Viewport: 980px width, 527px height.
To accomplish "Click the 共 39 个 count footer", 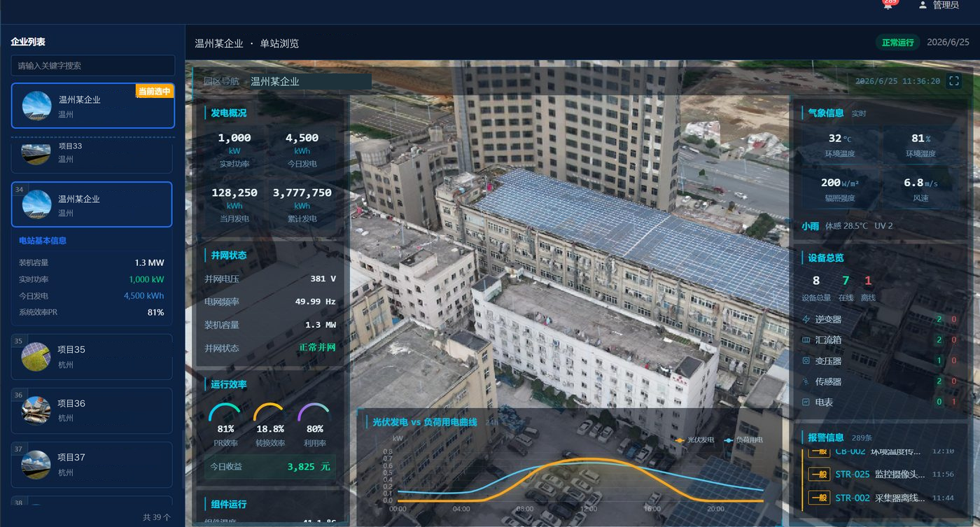I will [156, 517].
